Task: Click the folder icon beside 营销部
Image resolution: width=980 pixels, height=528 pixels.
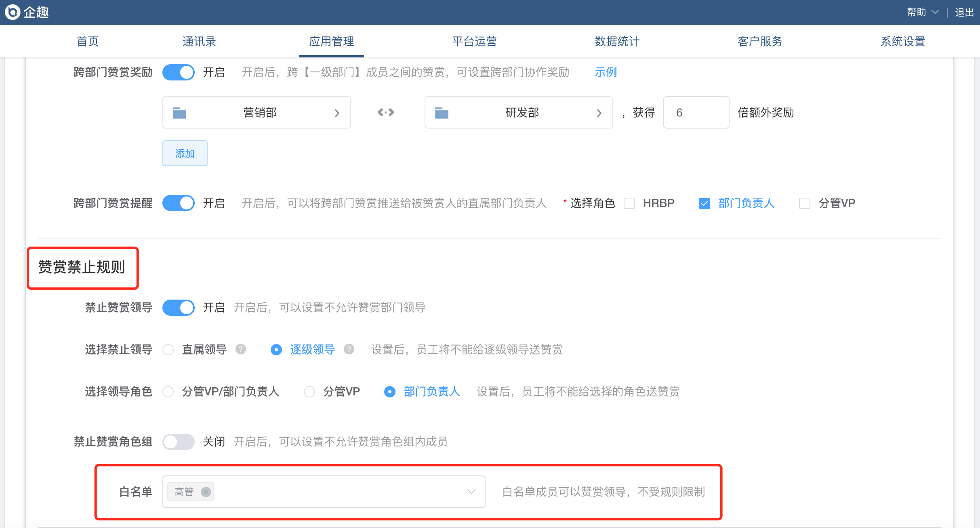Action: tap(179, 113)
